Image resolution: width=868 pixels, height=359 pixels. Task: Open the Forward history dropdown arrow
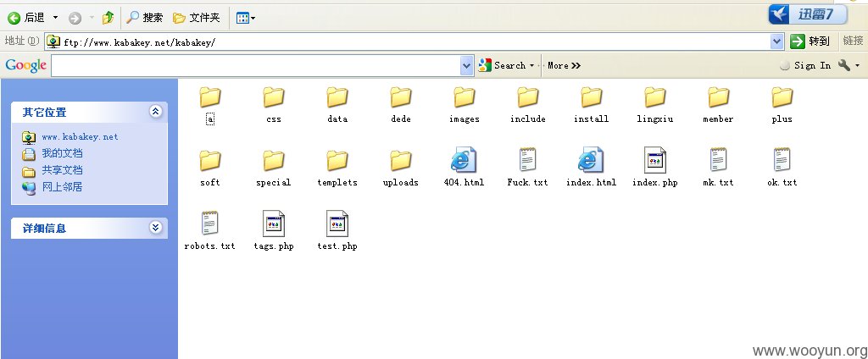(x=92, y=18)
